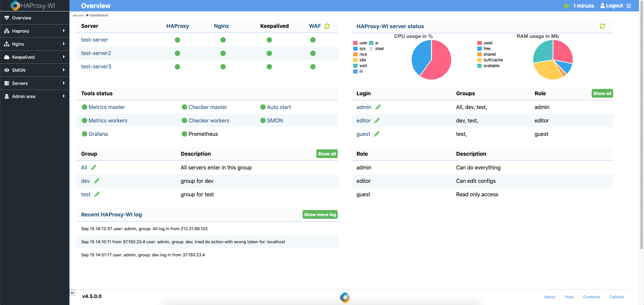Click the SMON eye icon
Screen dimensions: 644x305
[x=7, y=70]
